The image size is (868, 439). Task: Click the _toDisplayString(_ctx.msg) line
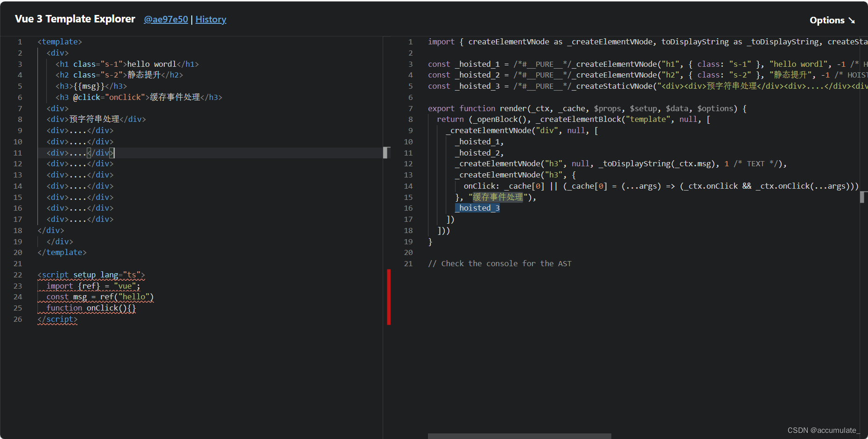click(x=621, y=163)
